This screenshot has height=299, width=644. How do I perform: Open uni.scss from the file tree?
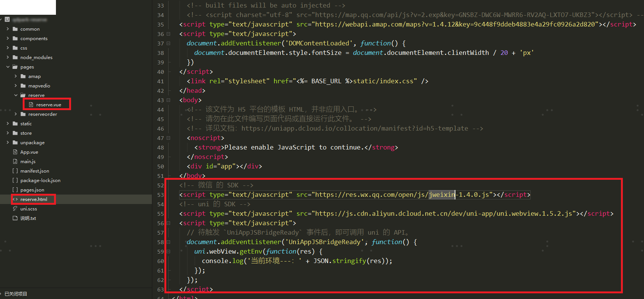click(29, 209)
